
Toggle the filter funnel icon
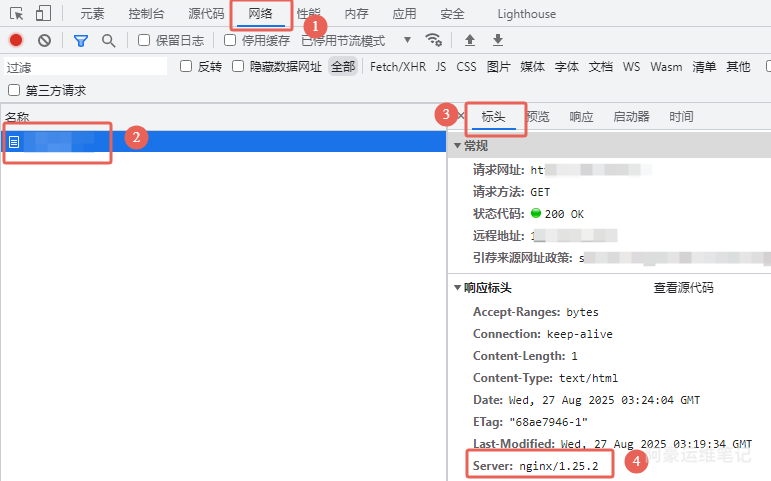click(x=81, y=40)
